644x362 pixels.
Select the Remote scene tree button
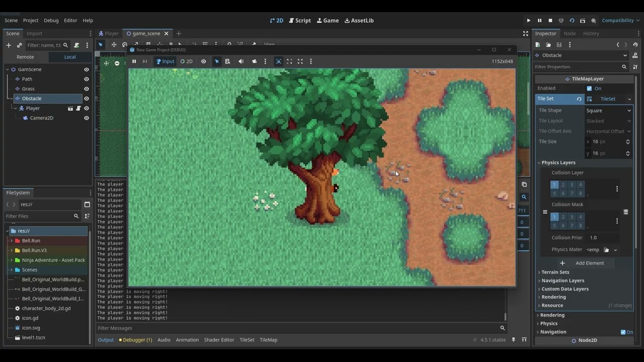click(25, 57)
